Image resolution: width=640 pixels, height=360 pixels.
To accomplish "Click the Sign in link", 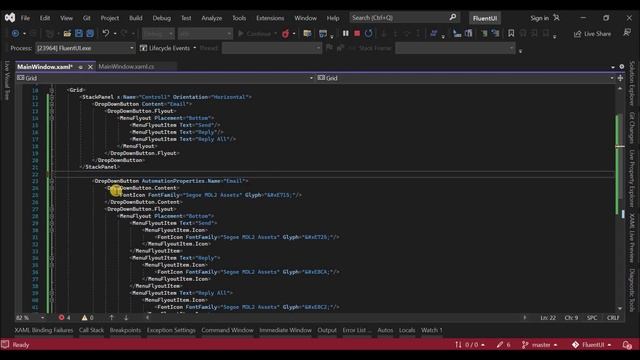I will (x=539, y=18).
